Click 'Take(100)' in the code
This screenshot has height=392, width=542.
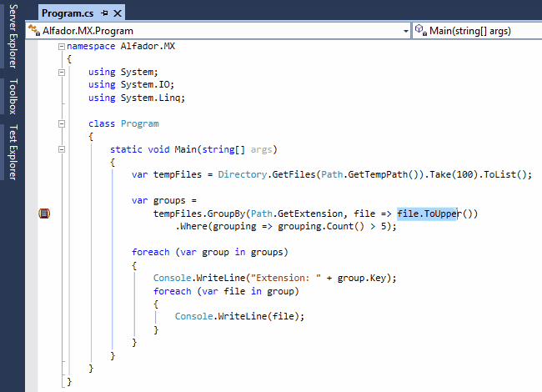pyautogui.click(x=454, y=174)
